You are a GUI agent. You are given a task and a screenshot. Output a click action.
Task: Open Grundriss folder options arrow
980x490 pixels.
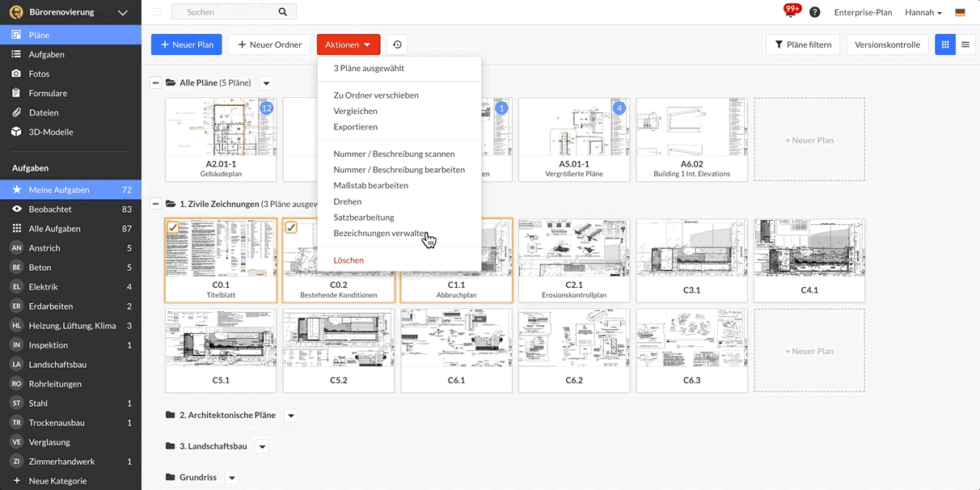(x=232, y=478)
